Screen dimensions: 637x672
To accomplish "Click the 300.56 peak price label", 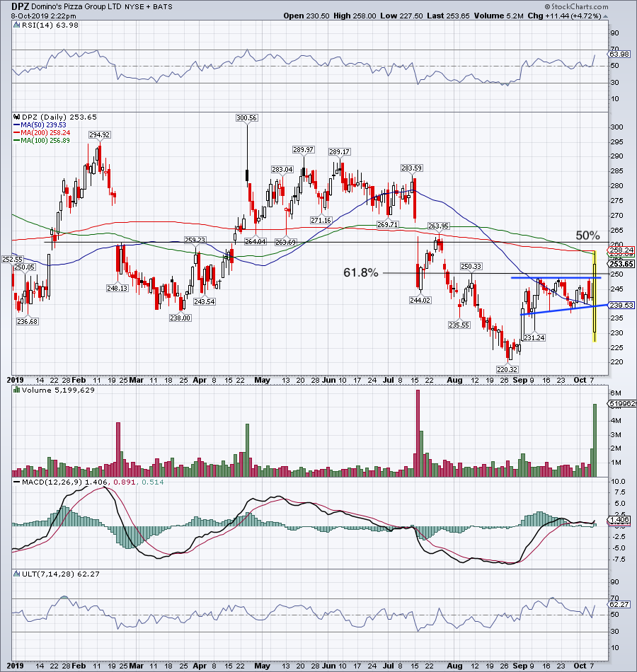I will coord(246,118).
